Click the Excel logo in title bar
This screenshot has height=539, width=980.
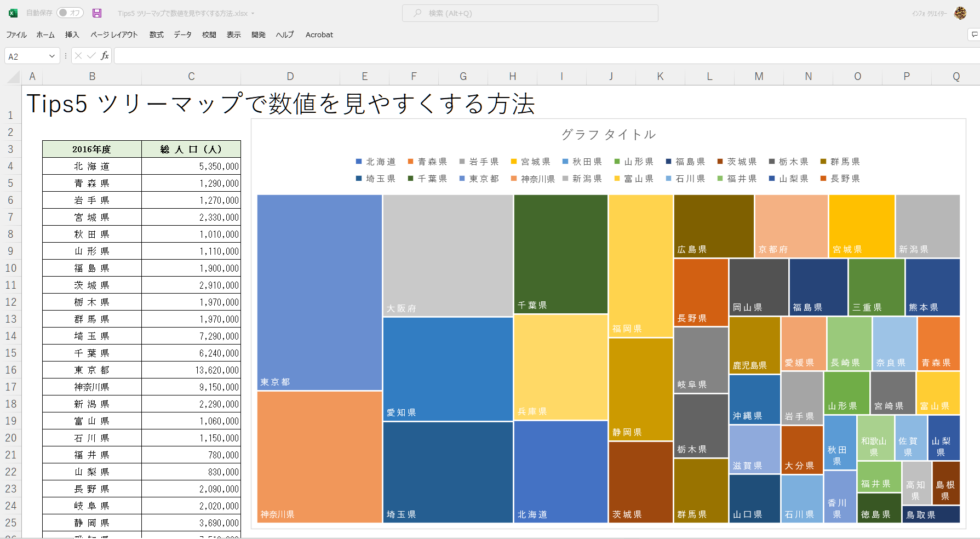pyautogui.click(x=13, y=13)
